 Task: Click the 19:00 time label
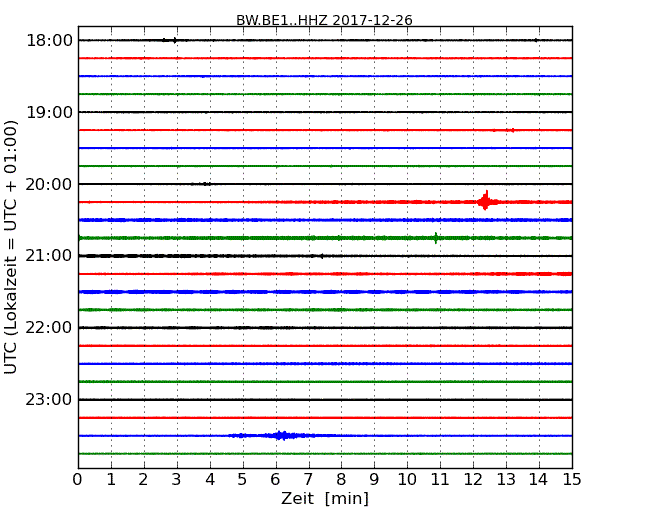[49, 112]
